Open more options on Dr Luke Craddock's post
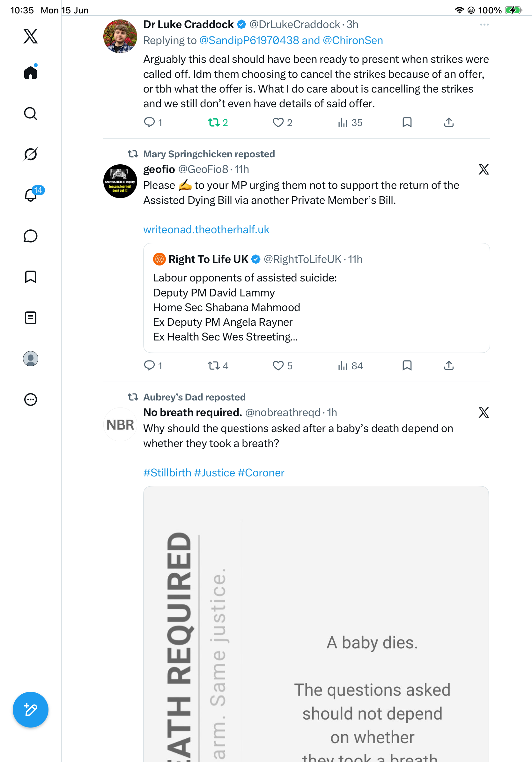 pyautogui.click(x=484, y=25)
